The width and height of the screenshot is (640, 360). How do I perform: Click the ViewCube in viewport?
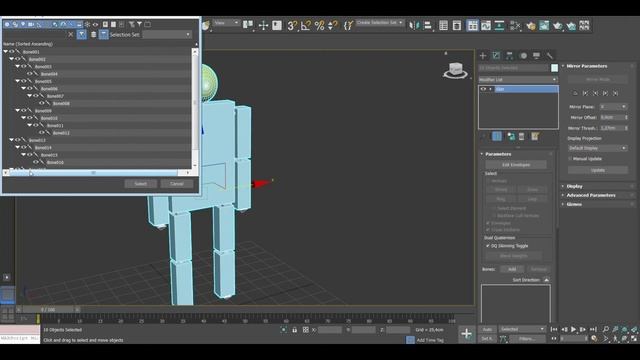click(x=456, y=70)
